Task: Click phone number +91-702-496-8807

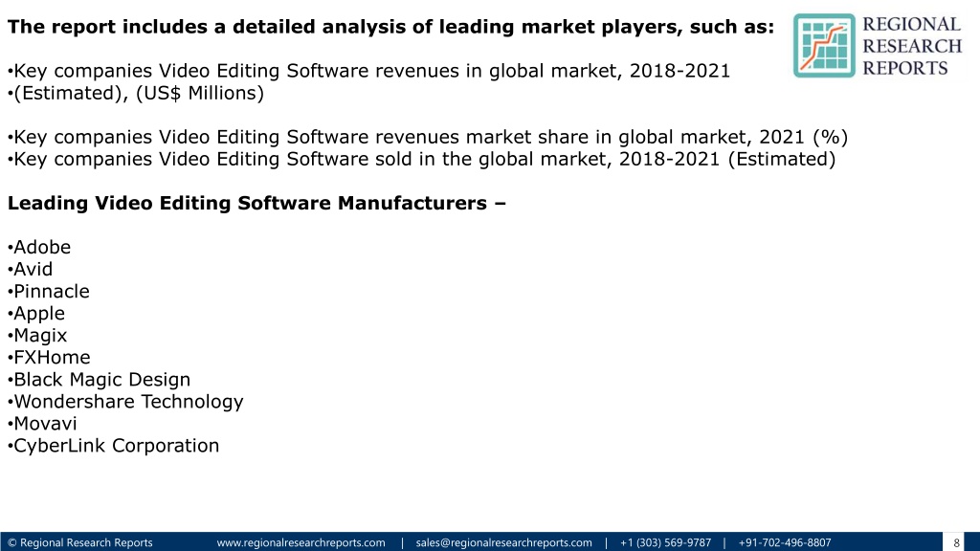Action: coord(785,543)
